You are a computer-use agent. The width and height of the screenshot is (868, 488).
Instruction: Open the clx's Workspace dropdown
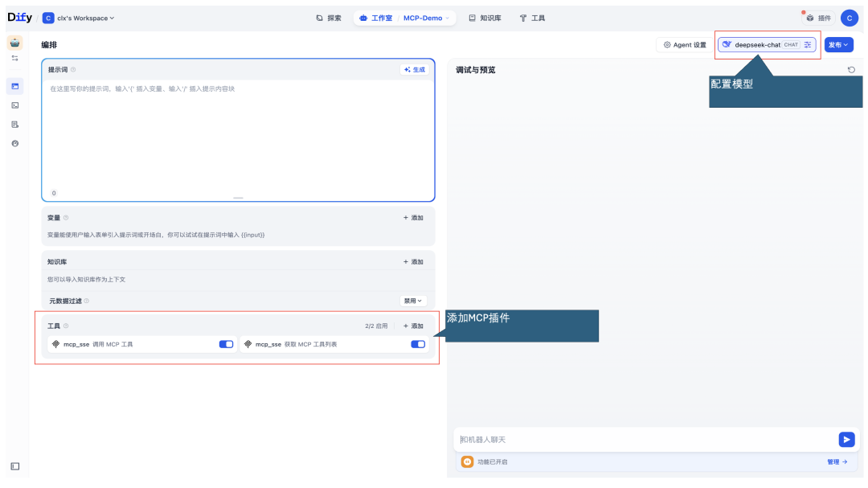(79, 18)
